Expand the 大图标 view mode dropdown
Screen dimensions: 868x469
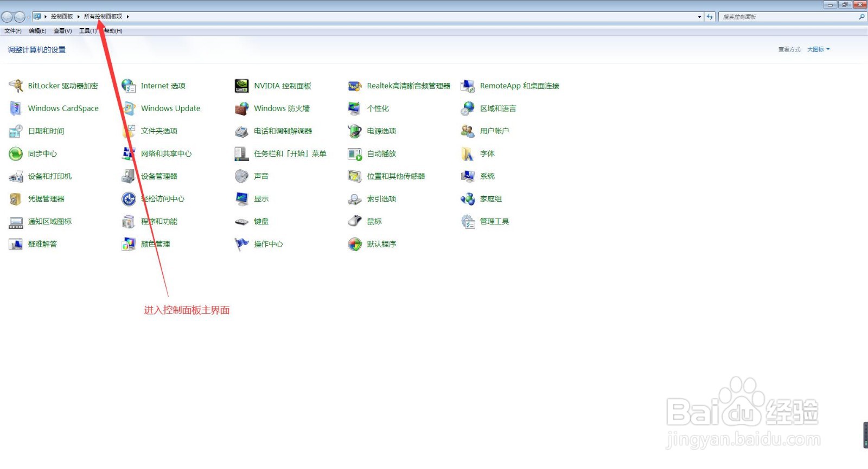818,49
